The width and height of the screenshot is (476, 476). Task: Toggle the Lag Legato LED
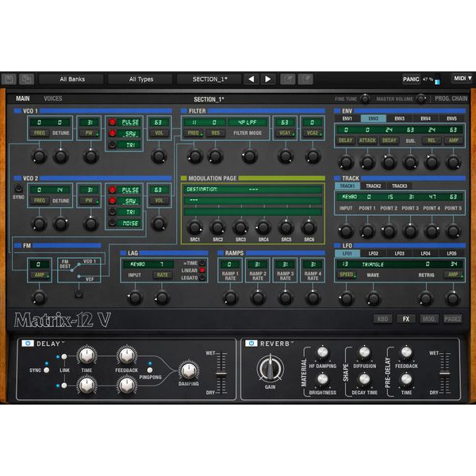coord(202,278)
